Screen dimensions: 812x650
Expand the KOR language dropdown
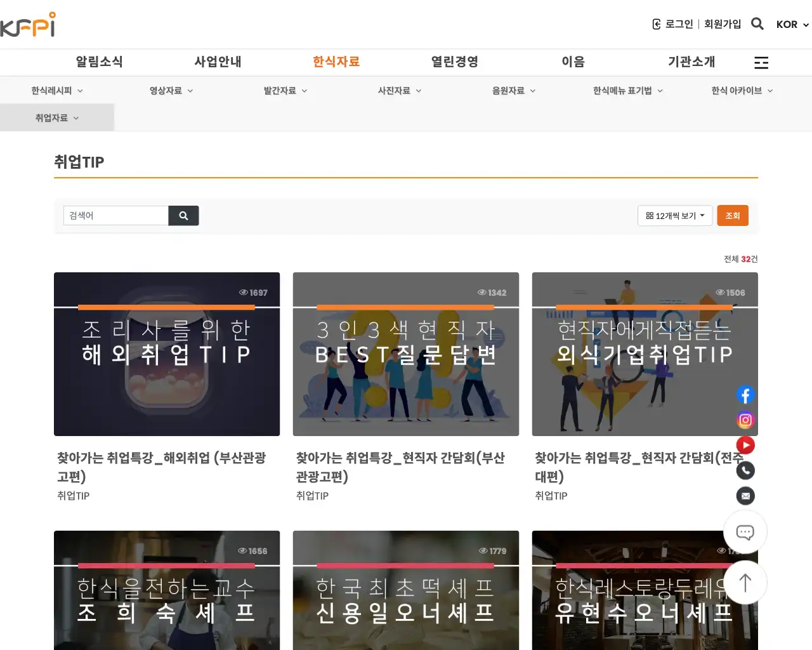click(791, 25)
